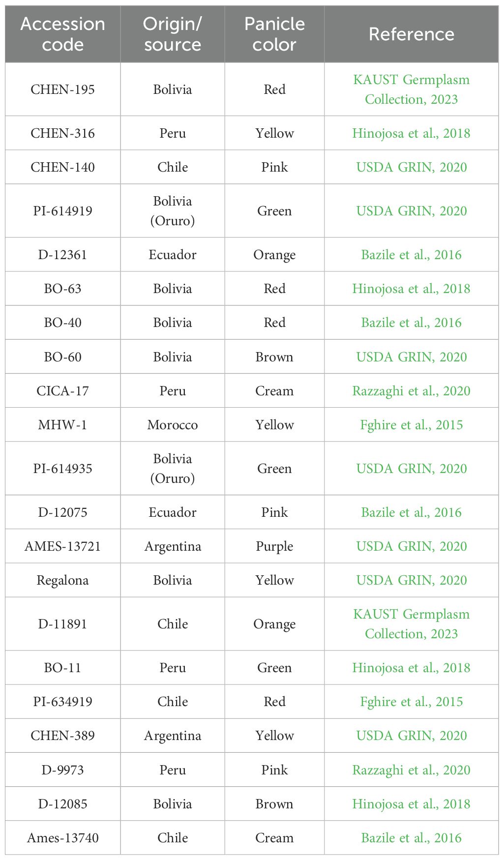Image resolution: width=504 pixels, height=860 pixels.
Task: Click the Reference column header
Action: pos(411,34)
